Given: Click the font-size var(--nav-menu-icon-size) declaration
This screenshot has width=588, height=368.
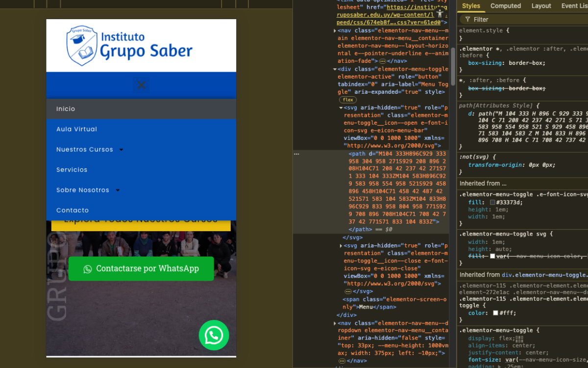Looking at the screenshot, I should click(528, 360).
